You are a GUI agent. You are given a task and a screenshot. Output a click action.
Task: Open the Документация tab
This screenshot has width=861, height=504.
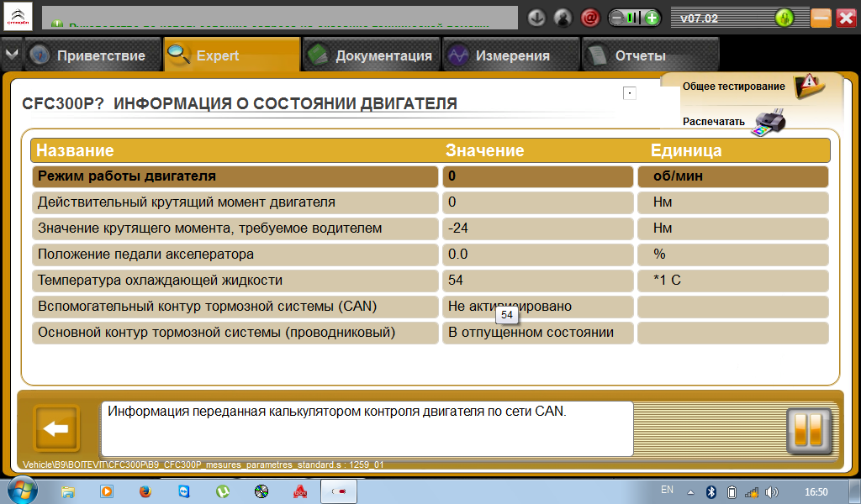coord(372,55)
